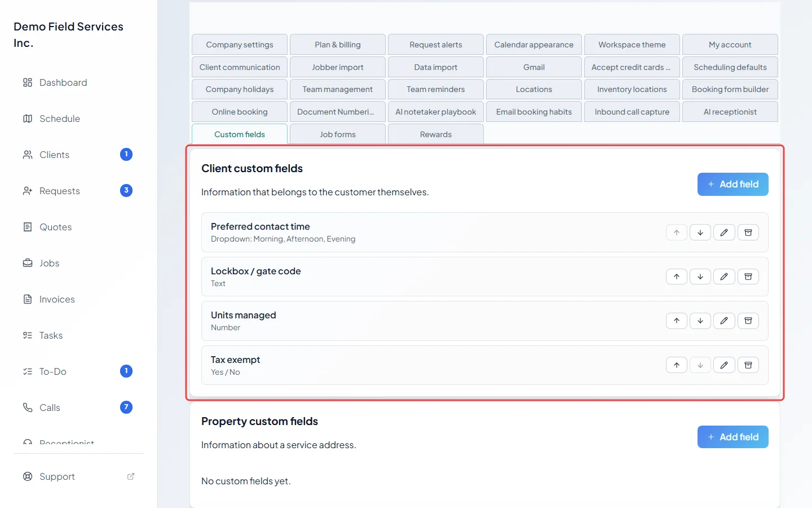Edit the Tax exempt field
Viewport: 812px width, 508px height.
[x=724, y=365]
